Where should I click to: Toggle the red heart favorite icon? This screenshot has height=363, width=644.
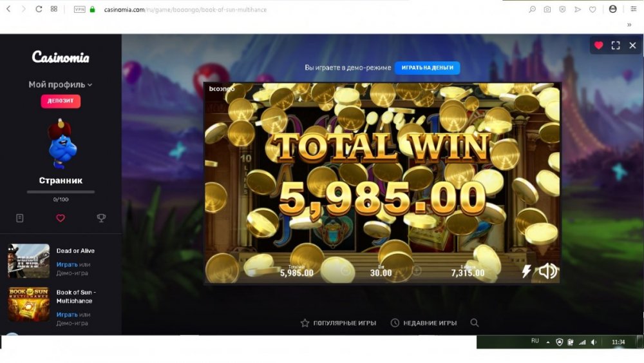(x=598, y=45)
